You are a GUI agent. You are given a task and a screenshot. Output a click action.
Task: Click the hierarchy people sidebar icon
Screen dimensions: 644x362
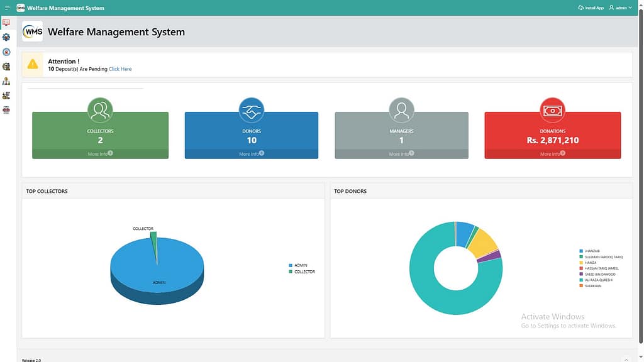[6, 81]
